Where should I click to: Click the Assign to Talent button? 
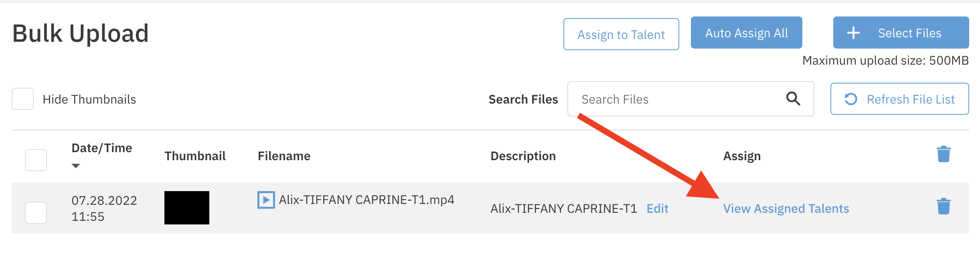[621, 35]
